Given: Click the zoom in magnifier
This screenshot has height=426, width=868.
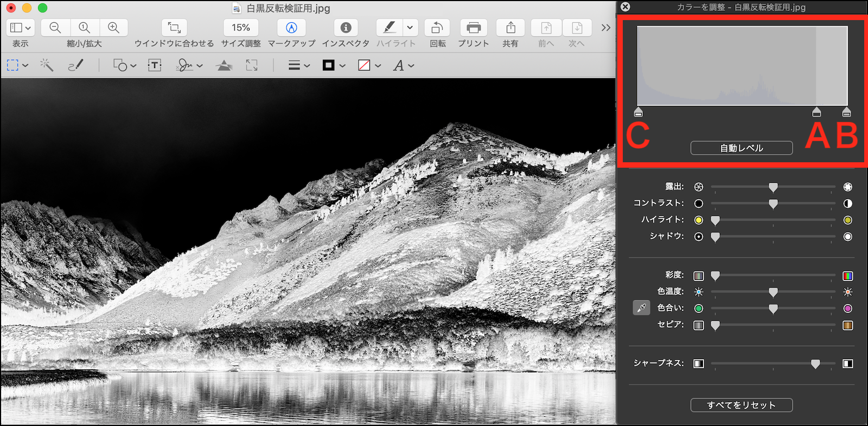Looking at the screenshot, I should pyautogui.click(x=113, y=28).
